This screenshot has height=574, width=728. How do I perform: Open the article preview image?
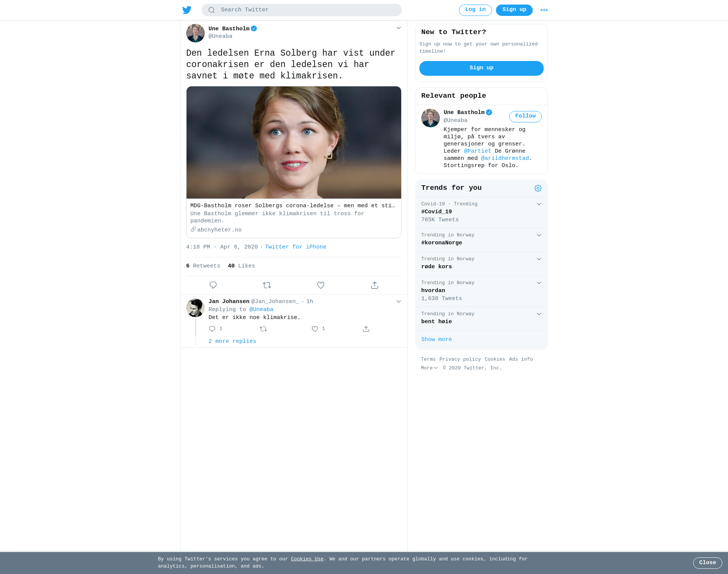pyautogui.click(x=294, y=142)
